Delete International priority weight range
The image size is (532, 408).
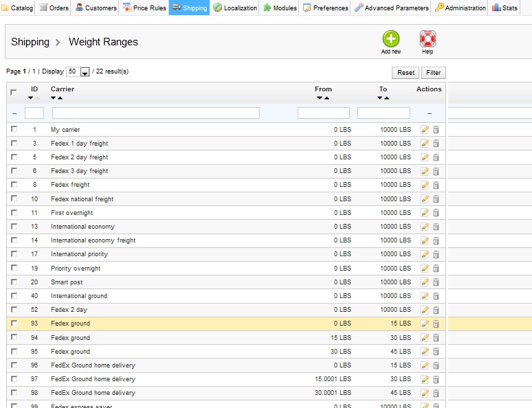[436, 254]
